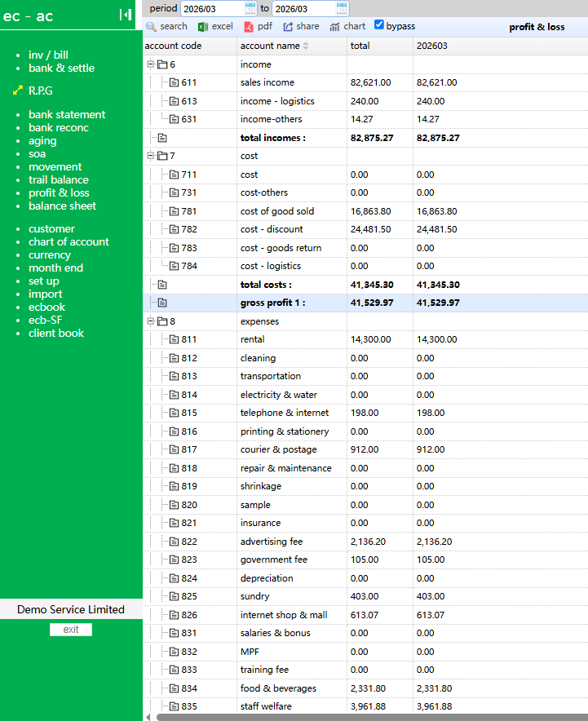Open the soa report
This screenshot has height=721, width=588.
click(x=37, y=153)
